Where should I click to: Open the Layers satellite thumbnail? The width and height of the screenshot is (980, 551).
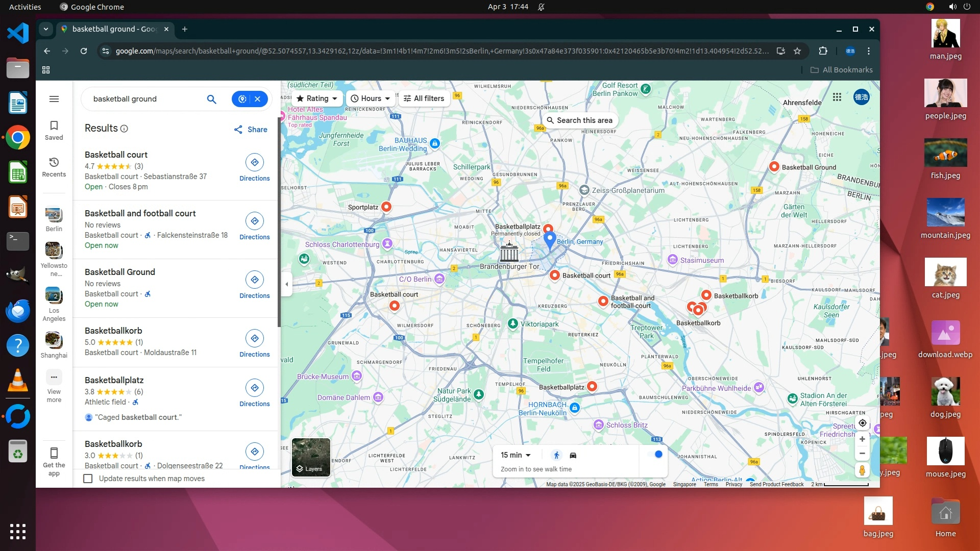(311, 457)
